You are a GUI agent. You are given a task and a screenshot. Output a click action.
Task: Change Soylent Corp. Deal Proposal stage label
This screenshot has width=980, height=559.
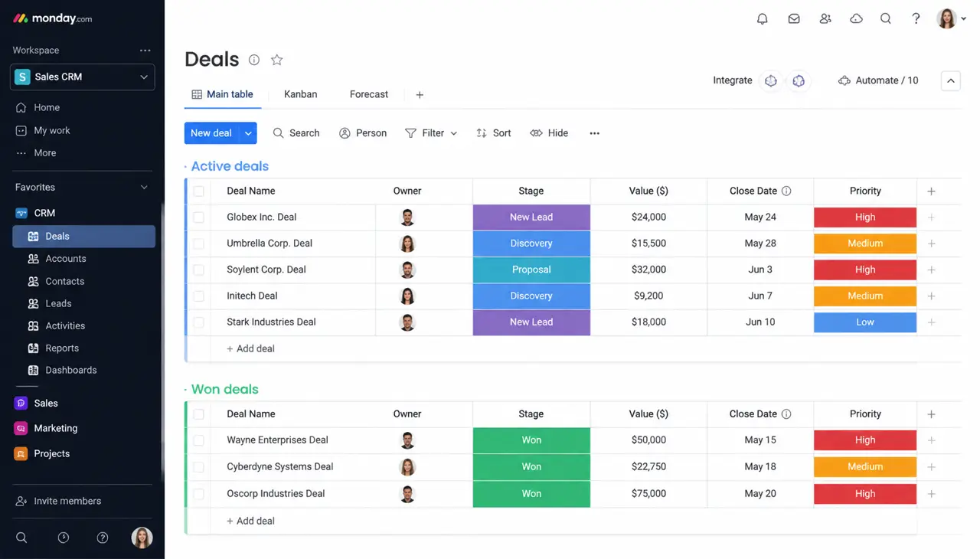(531, 270)
